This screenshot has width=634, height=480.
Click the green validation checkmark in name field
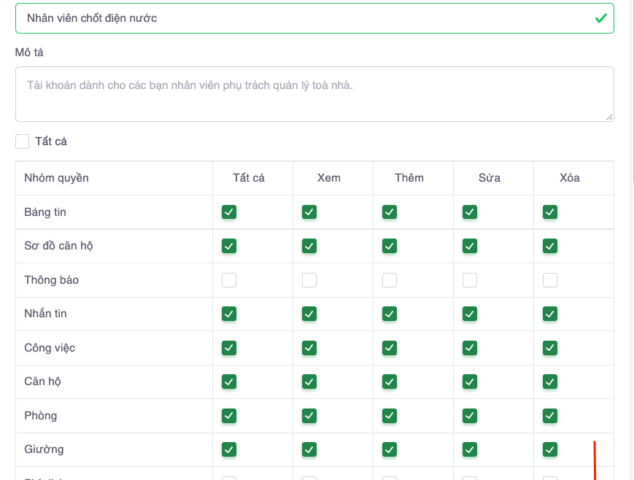pos(600,18)
